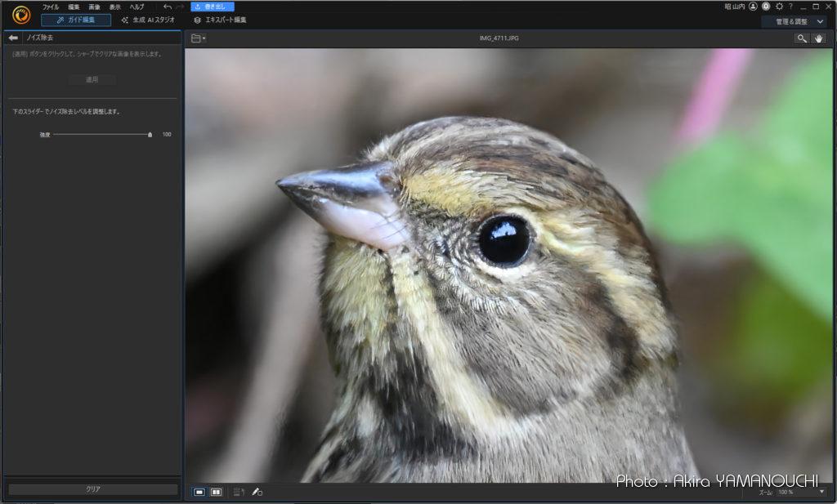Open the settings gear
Screen dimensions: 837x504
click(779, 7)
